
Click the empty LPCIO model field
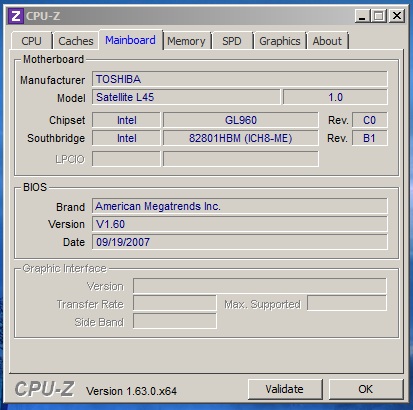coord(241,159)
